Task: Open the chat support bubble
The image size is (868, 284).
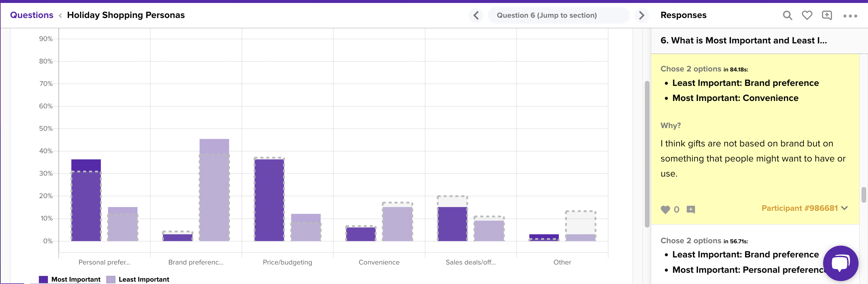Action: (x=840, y=263)
